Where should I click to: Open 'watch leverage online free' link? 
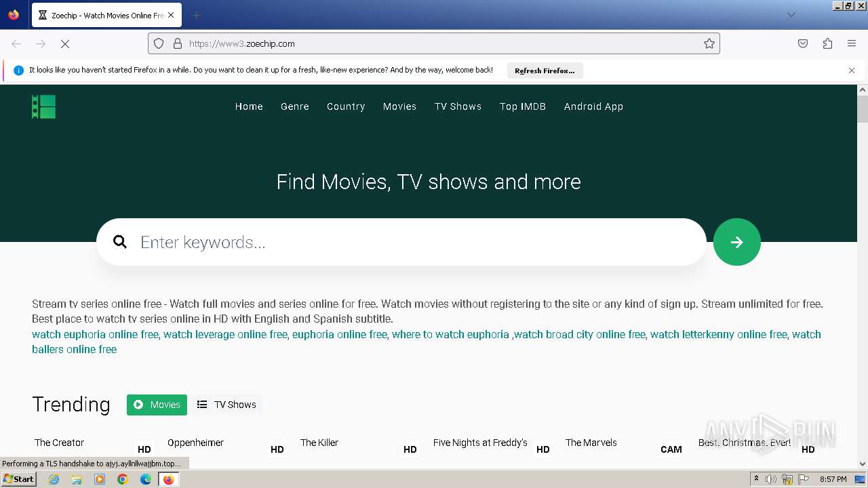point(225,334)
